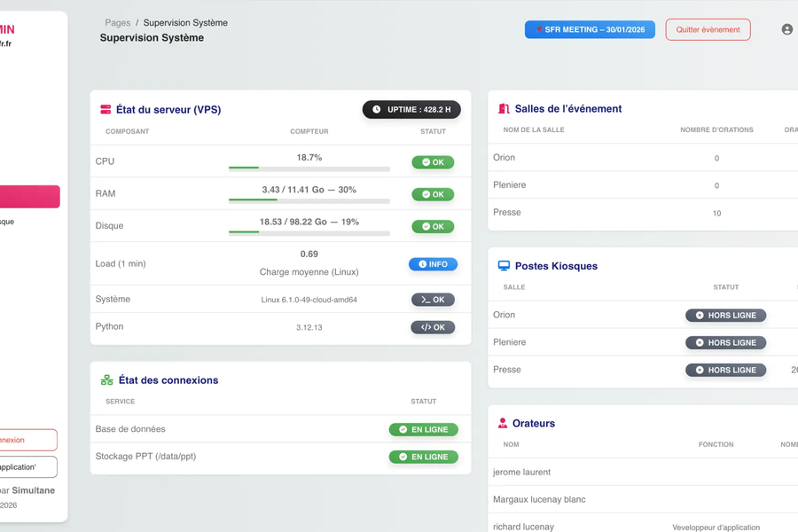This screenshot has height=532, width=798.
Task: Click the Stockage PPT (/data/ppt) row label
Action: (x=145, y=457)
